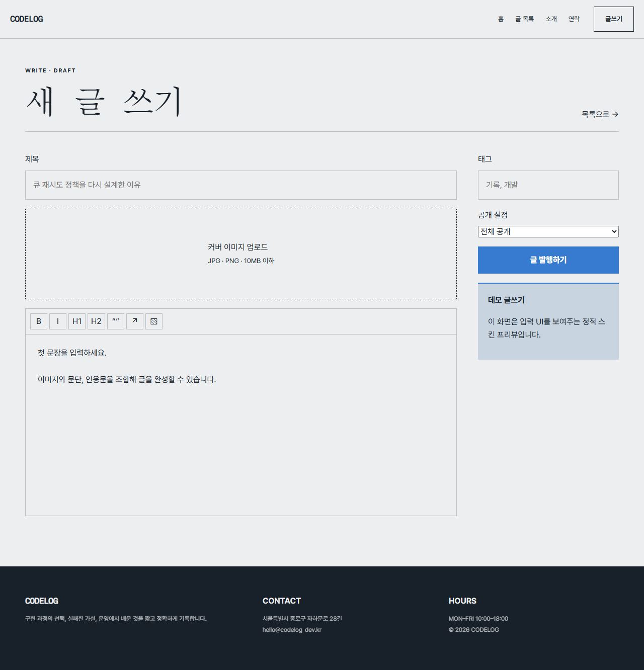Screen dimensions: 644x670
Task: Open the 소개 page
Action: [x=551, y=19]
